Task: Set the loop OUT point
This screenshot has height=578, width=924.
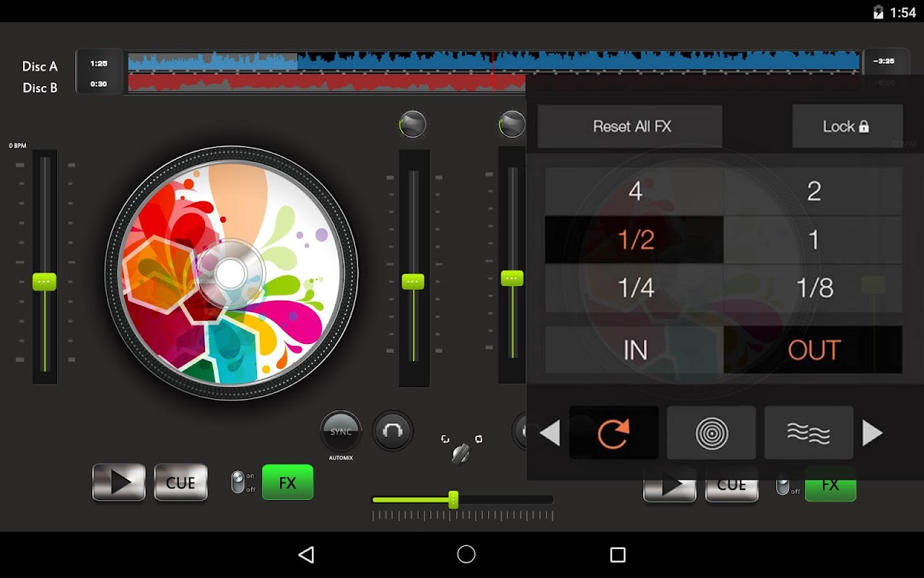Action: click(x=814, y=350)
